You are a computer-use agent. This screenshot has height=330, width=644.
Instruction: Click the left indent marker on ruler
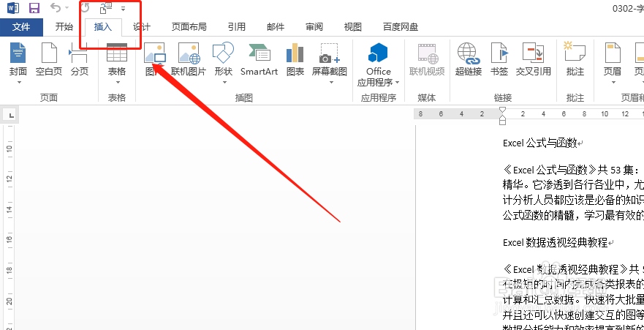(x=502, y=121)
